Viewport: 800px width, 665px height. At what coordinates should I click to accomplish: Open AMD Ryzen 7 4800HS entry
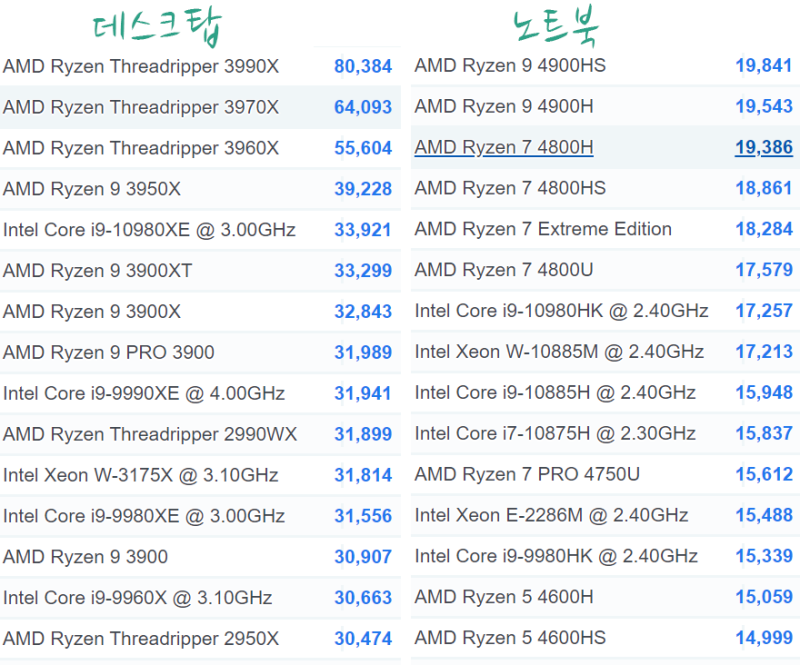coord(510,188)
